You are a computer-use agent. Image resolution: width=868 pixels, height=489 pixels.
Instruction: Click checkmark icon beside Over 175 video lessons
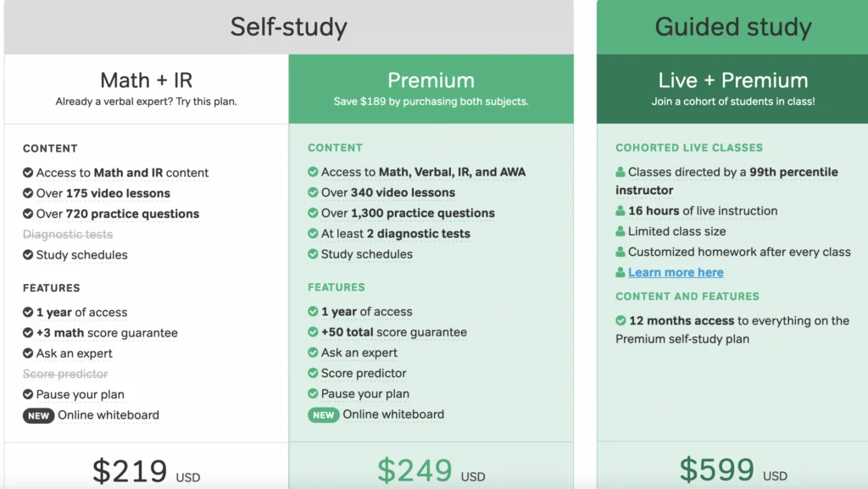(x=28, y=193)
